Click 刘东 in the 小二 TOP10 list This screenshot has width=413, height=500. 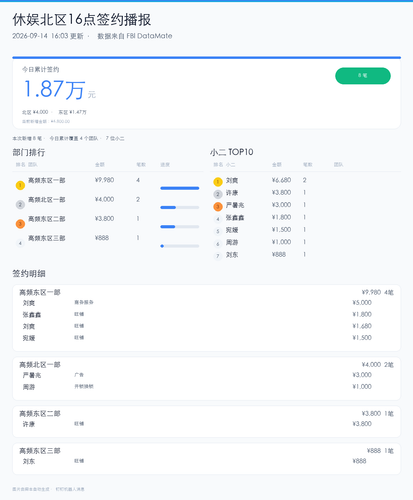coord(232,255)
